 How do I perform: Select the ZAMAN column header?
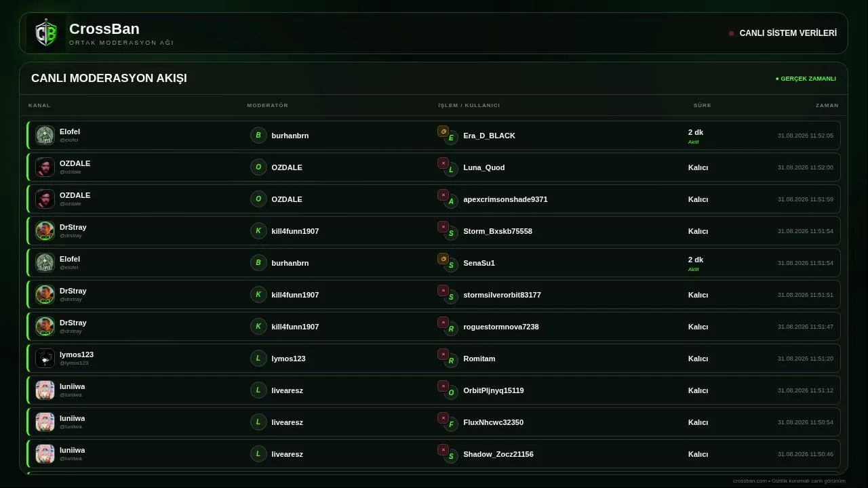pos(827,105)
